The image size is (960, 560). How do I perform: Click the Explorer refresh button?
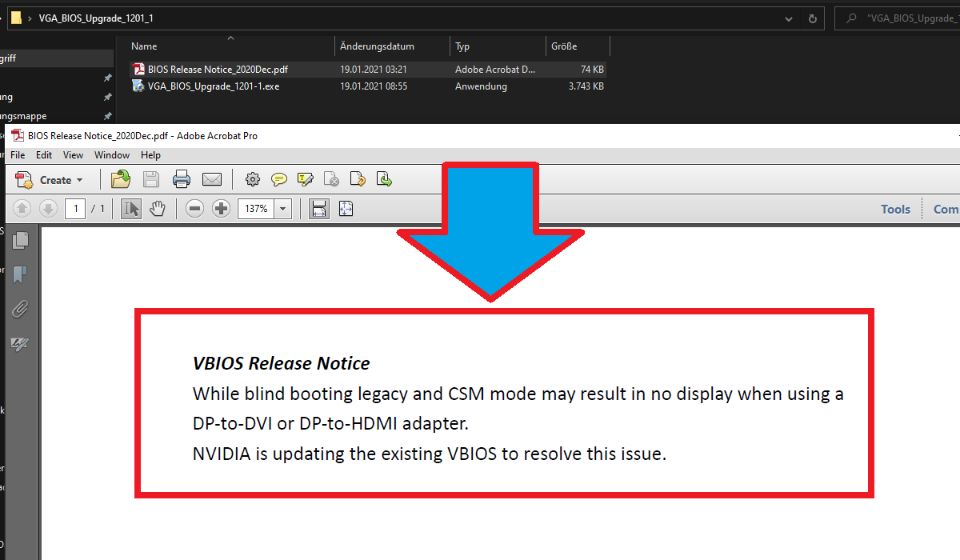[812, 18]
